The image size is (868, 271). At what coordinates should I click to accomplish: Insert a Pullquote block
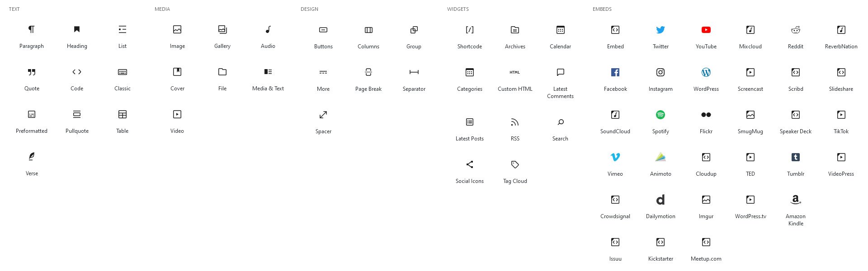click(77, 121)
